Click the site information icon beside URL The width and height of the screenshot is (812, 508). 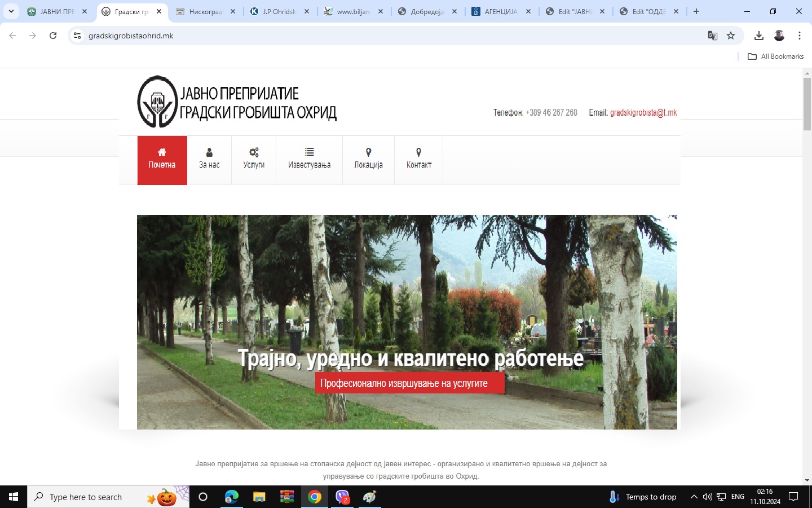click(x=77, y=36)
